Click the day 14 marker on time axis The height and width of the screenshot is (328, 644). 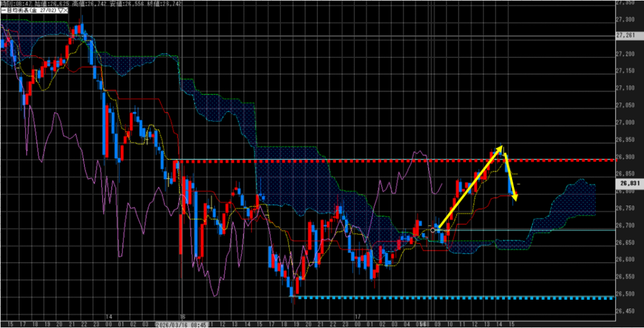click(x=108, y=317)
